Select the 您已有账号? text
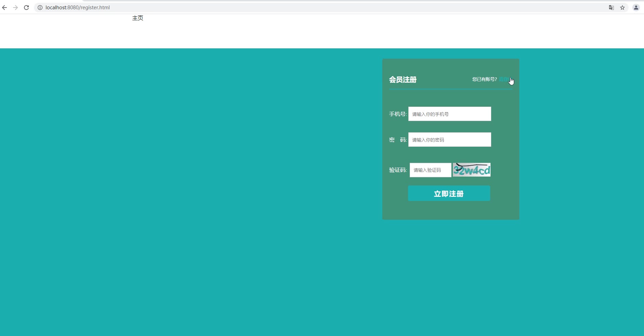 point(485,79)
